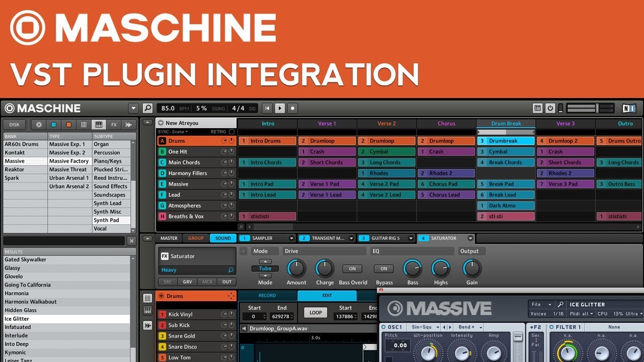Viewport: 644px width, 362px height.
Task: Skip to start transport button
Action: tap(268, 108)
